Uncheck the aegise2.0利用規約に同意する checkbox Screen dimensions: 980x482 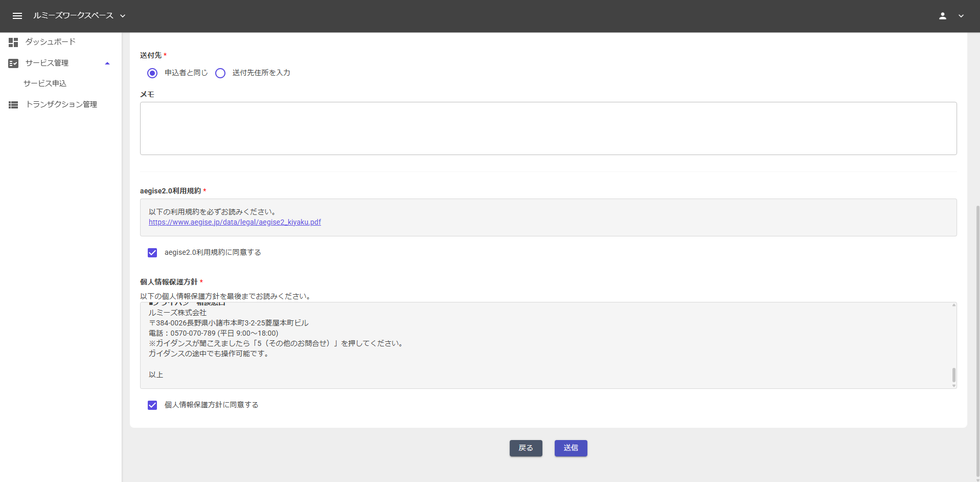pos(152,252)
